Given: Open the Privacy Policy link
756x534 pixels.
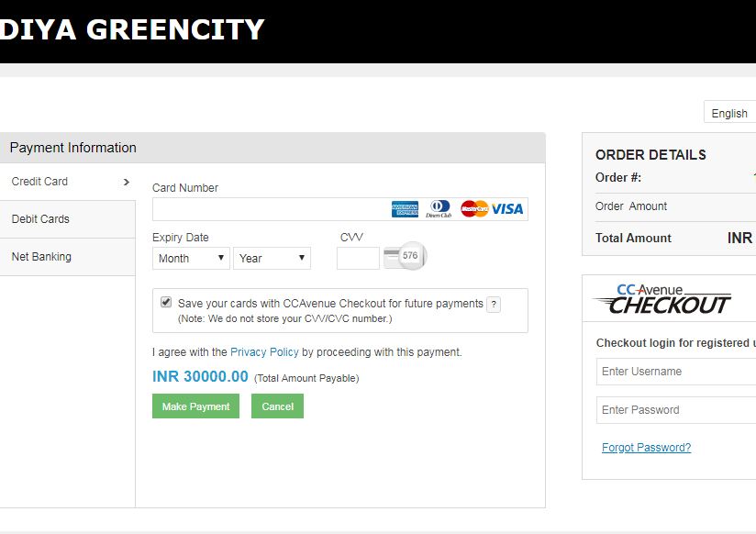Looking at the screenshot, I should click(x=264, y=352).
